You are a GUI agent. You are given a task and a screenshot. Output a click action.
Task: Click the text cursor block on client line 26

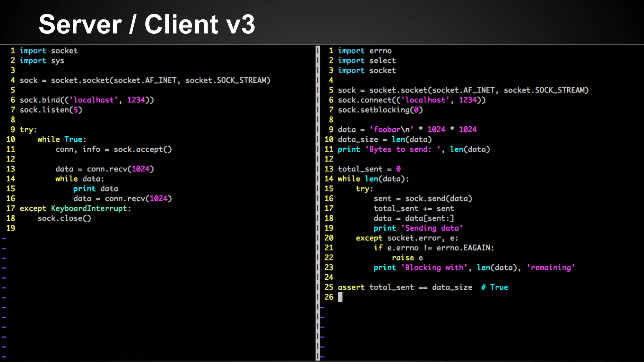pos(340,297)
